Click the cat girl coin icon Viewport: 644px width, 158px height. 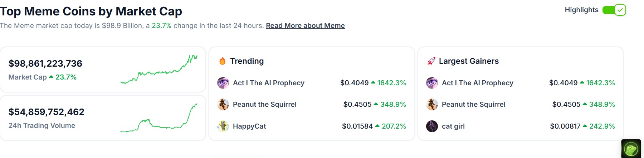click(432, 126)
